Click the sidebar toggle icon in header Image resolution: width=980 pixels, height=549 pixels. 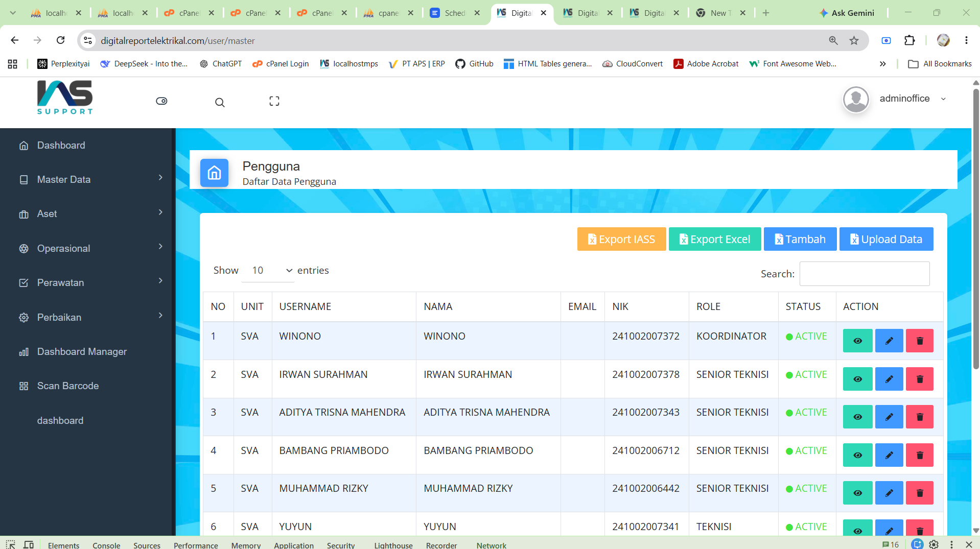[161, 101]
